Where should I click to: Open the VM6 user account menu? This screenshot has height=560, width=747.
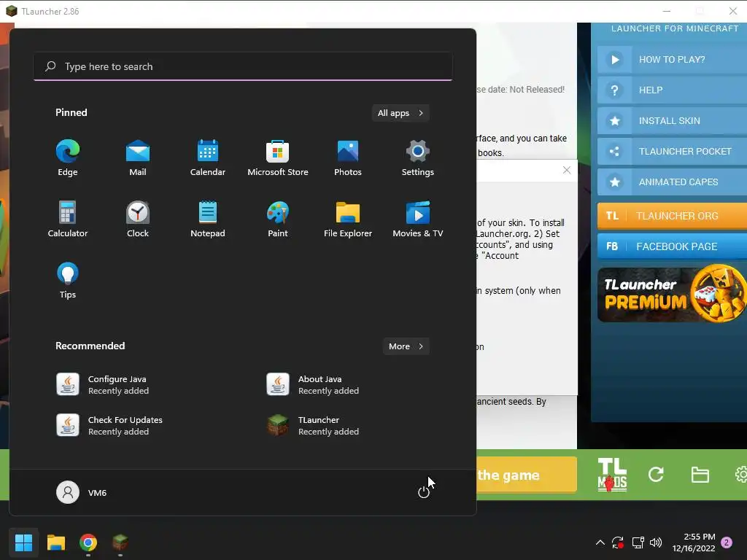click(82, 492)
